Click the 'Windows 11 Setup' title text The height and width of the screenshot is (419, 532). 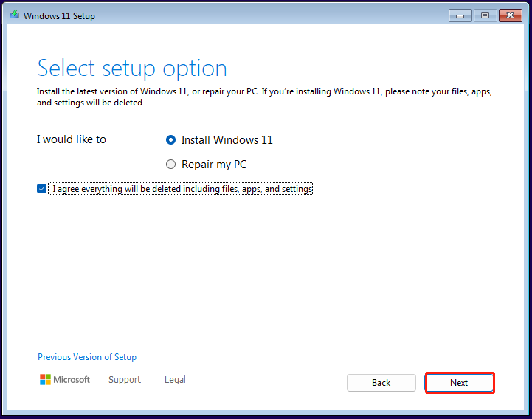pos(59,16)
